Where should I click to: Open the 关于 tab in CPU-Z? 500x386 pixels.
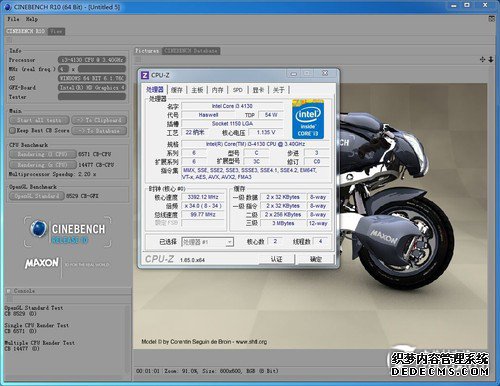coord(278,90)
